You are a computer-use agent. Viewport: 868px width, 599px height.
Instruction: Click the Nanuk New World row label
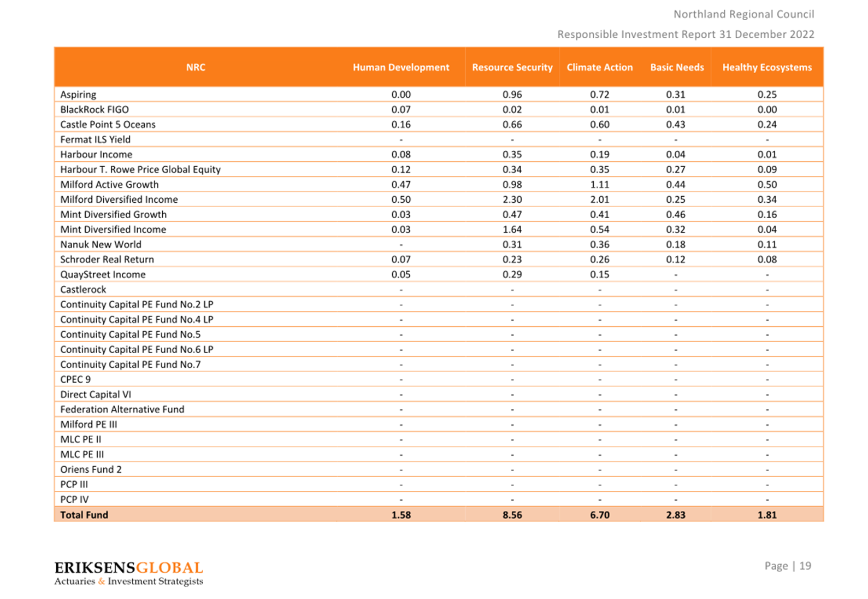click(101, 244)
